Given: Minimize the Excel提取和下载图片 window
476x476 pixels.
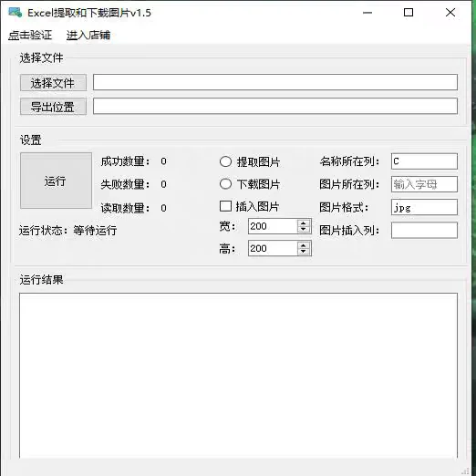Looking at the screenshot, I should [x=367, y=13].
